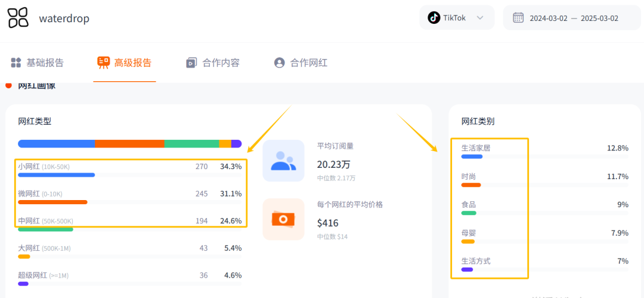Switch to the 合作内容 tab
644x298 pixels.
(213, 63)
